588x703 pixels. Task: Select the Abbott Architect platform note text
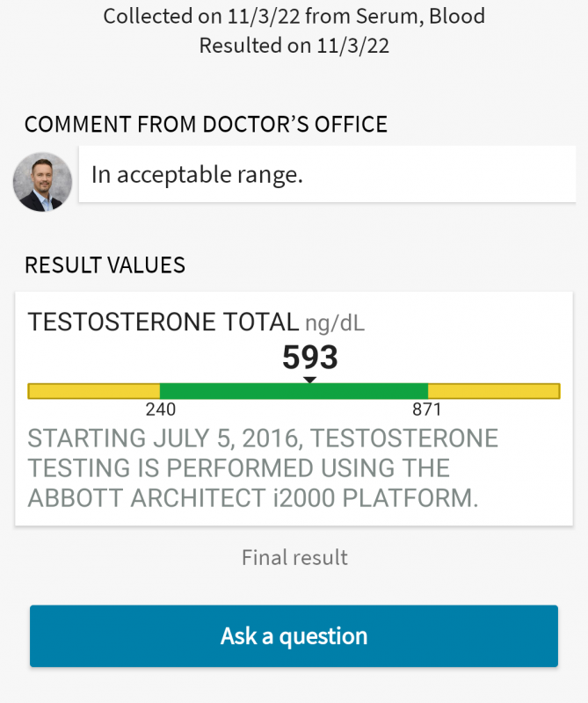tap(263, 468)
